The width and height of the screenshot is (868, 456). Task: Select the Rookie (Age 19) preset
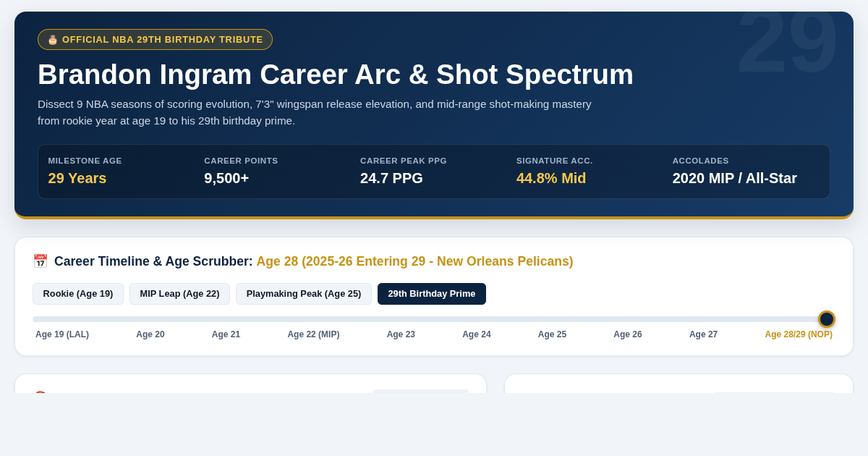point(78,294)
